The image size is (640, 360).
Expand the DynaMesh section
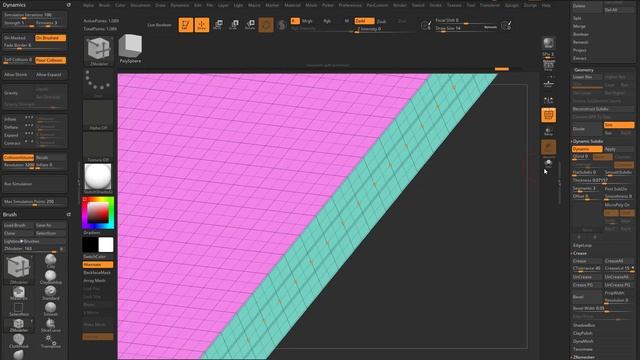(x=583, y=341)
